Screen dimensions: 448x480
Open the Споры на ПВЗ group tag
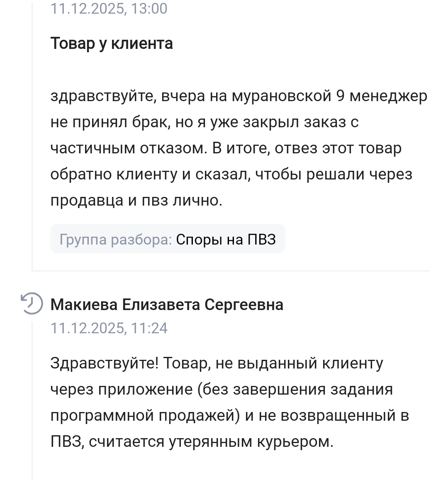click(x=226, y=240)
